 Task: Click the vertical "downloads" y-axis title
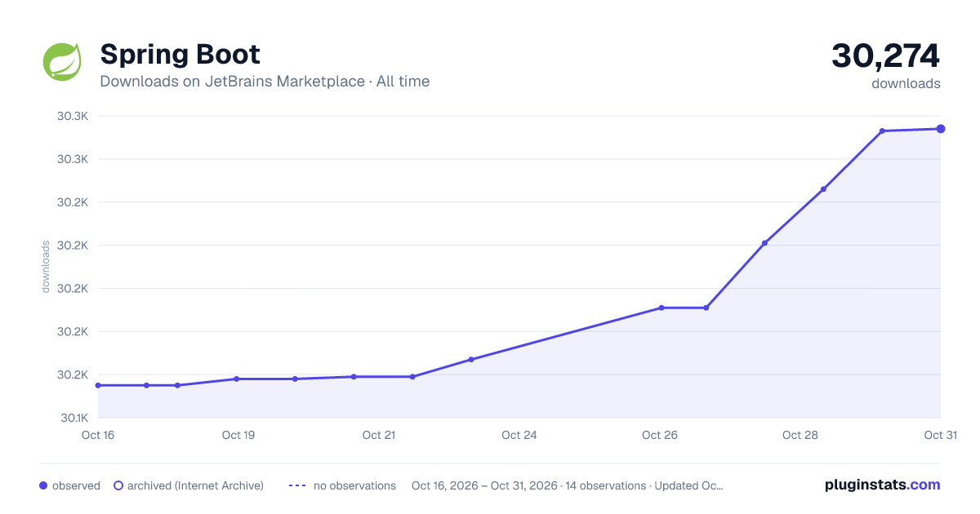47,266
